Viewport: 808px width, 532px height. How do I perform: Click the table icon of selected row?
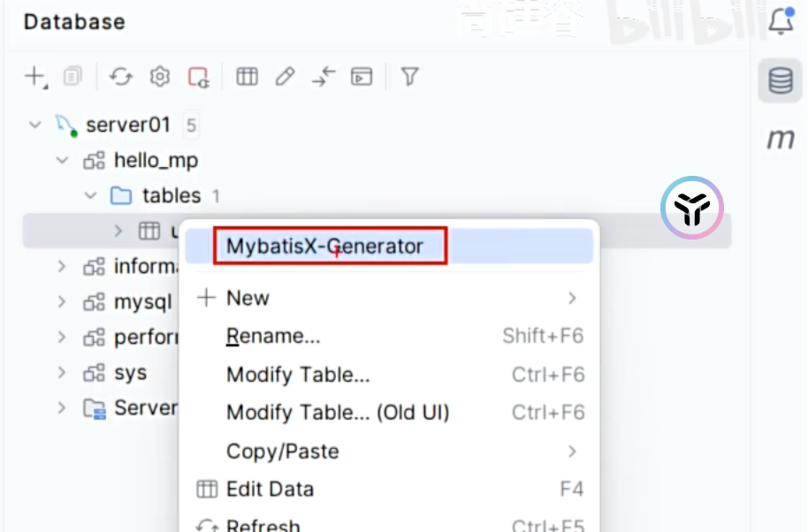pyautogui.click(x=149, y=231)
